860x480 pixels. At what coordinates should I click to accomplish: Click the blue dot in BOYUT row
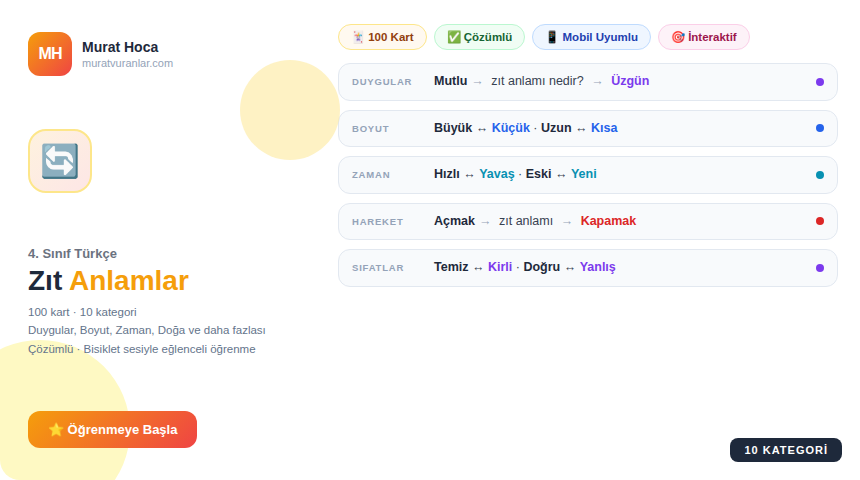(819, 128)
